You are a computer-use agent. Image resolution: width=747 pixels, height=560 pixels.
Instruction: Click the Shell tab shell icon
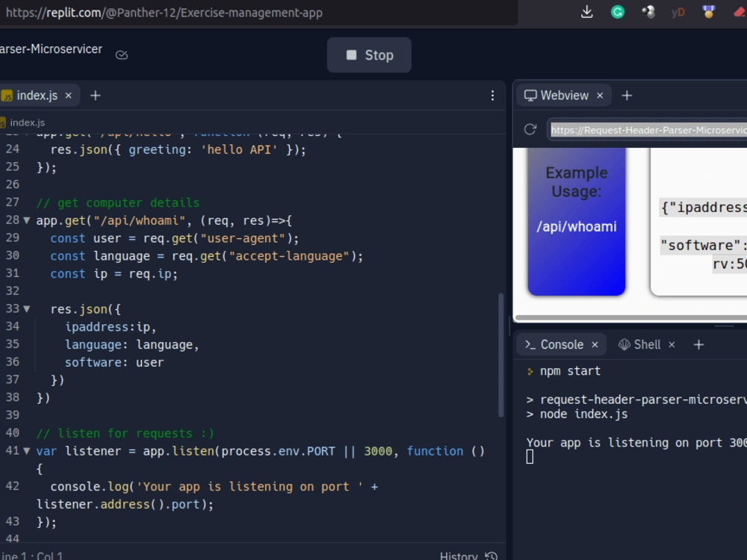[x=624, y=345]
